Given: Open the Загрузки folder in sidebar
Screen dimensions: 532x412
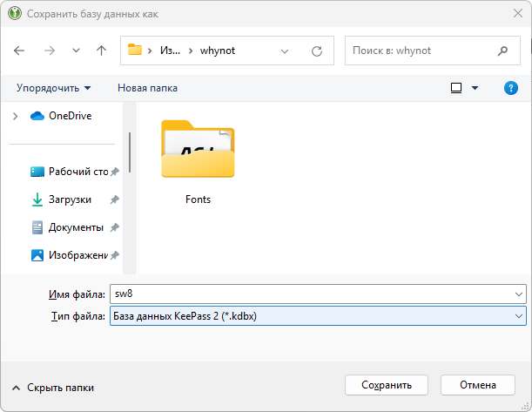Looking at the screenshot, I should pos(69,199).
